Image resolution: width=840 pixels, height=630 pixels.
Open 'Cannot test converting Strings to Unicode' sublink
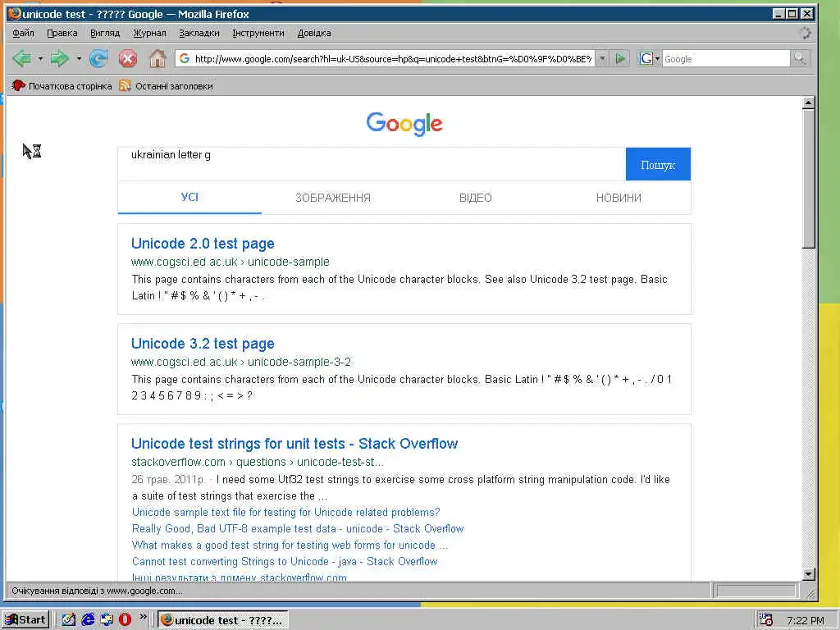[x=285, y=561]
